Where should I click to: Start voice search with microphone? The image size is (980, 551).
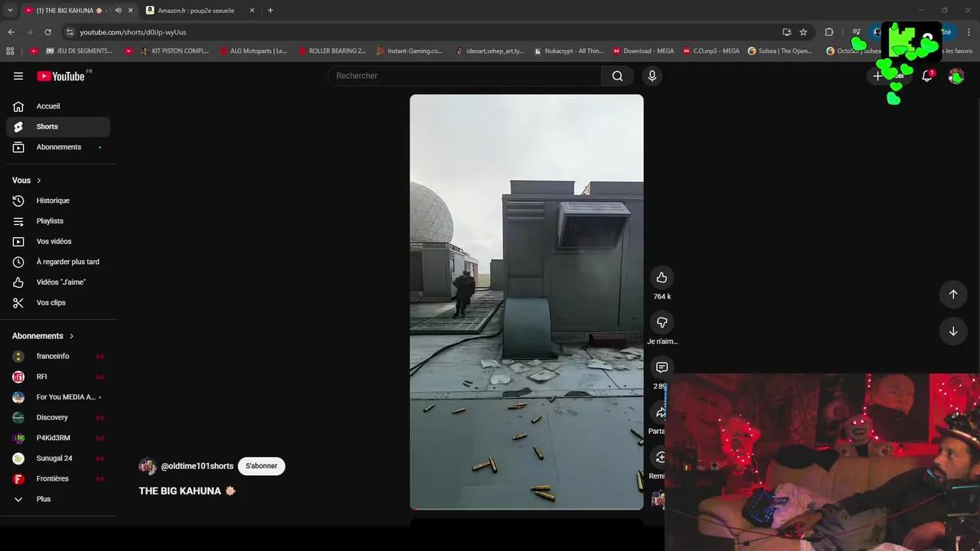pos(652,76)
